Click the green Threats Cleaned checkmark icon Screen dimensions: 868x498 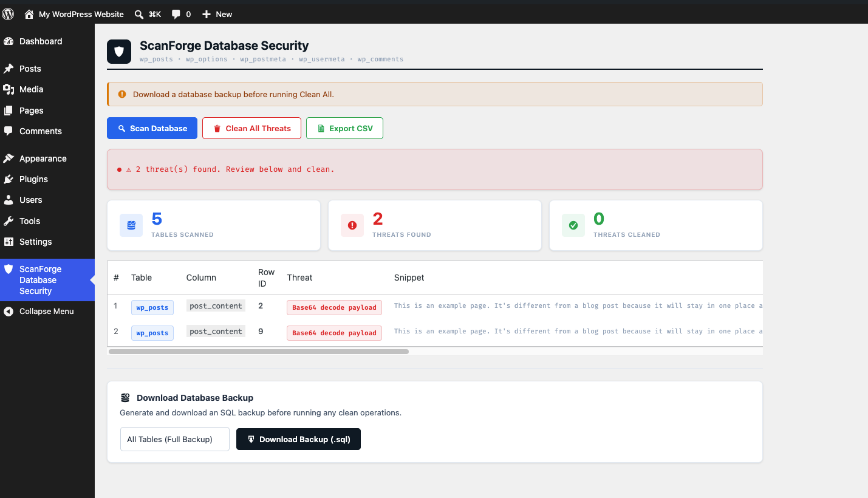(x=573, y=225)
